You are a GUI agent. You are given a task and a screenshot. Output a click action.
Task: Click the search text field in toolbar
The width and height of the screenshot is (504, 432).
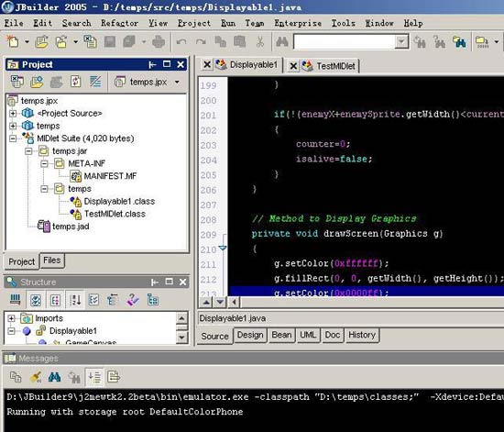tap(345, 41)
